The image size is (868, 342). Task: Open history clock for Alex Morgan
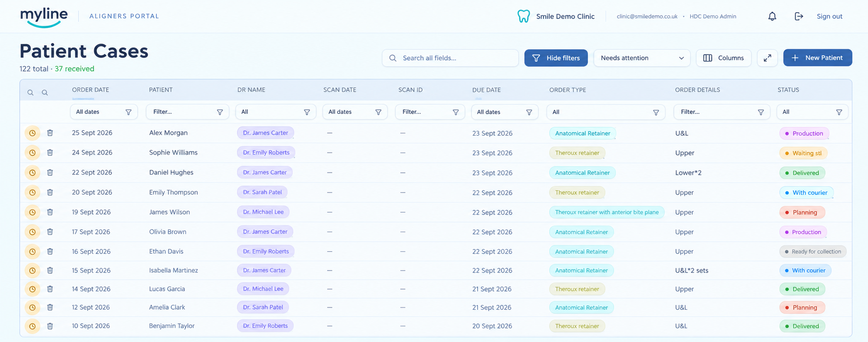pos(32,133)
